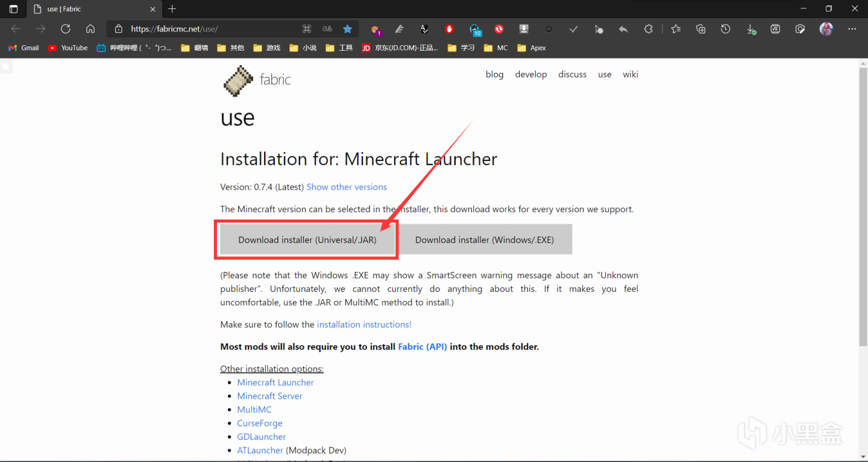Click Download installer (Universal/JAR)

coord(307,239)
